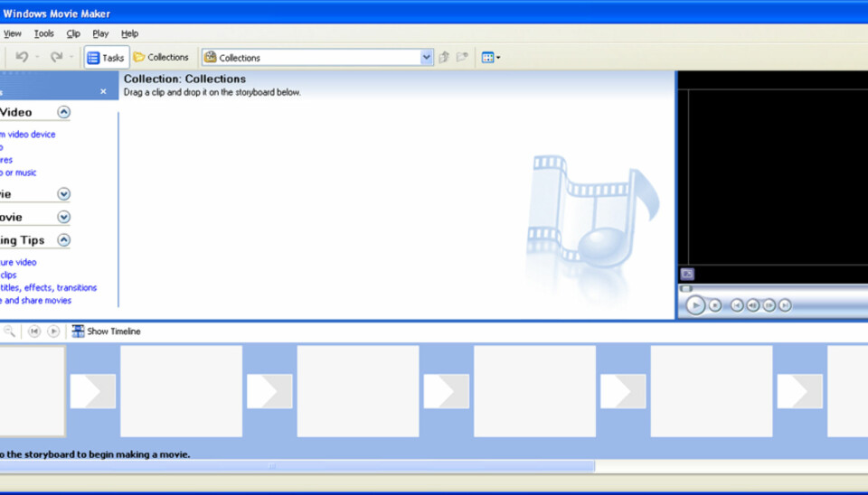
Task: Open the Views dropdown button
Action: click(490, 58)
